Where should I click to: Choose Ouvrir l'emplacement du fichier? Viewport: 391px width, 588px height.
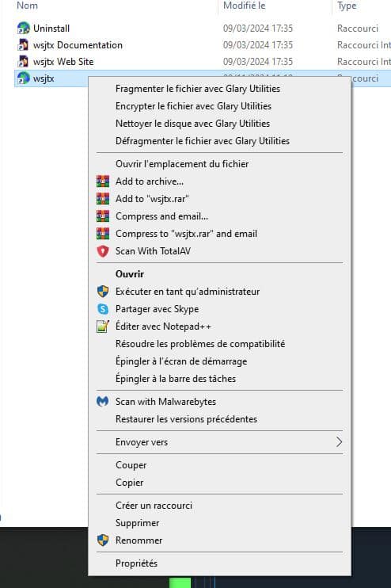click(x=182, y=164)
